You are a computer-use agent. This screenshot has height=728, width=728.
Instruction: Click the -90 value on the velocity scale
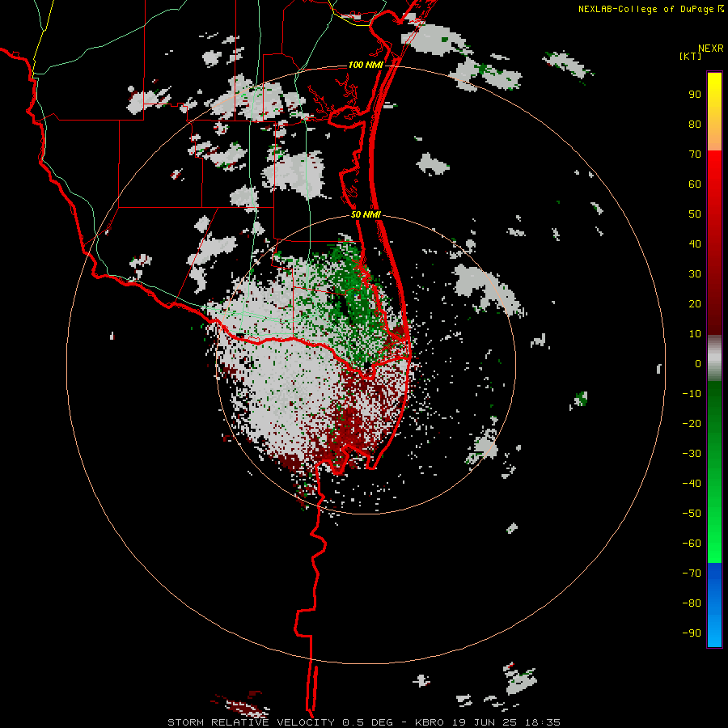click(692, 633)
